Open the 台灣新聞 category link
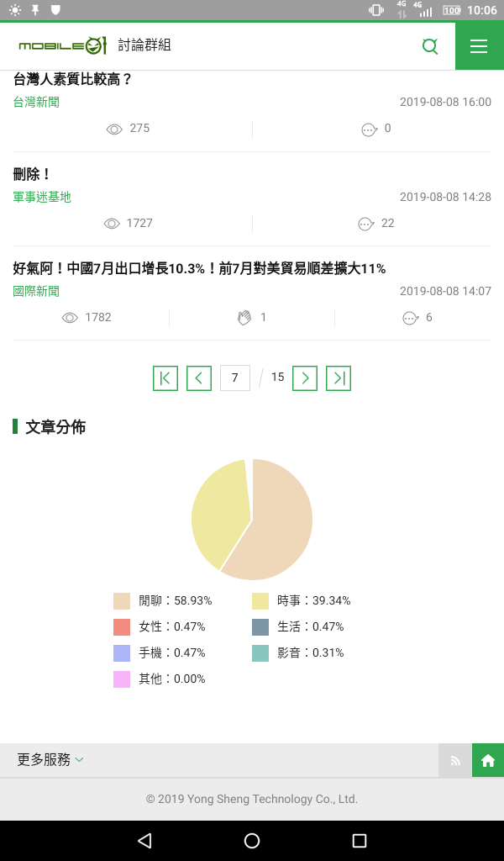 tap(36, 102)
